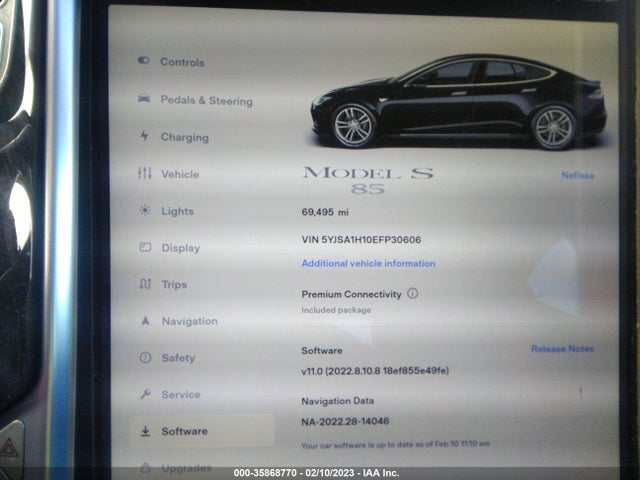Tap the lightning bolt Charging icon
This screenshot has height=480, width=640.
pyautogui.click(x=144, y=135)
